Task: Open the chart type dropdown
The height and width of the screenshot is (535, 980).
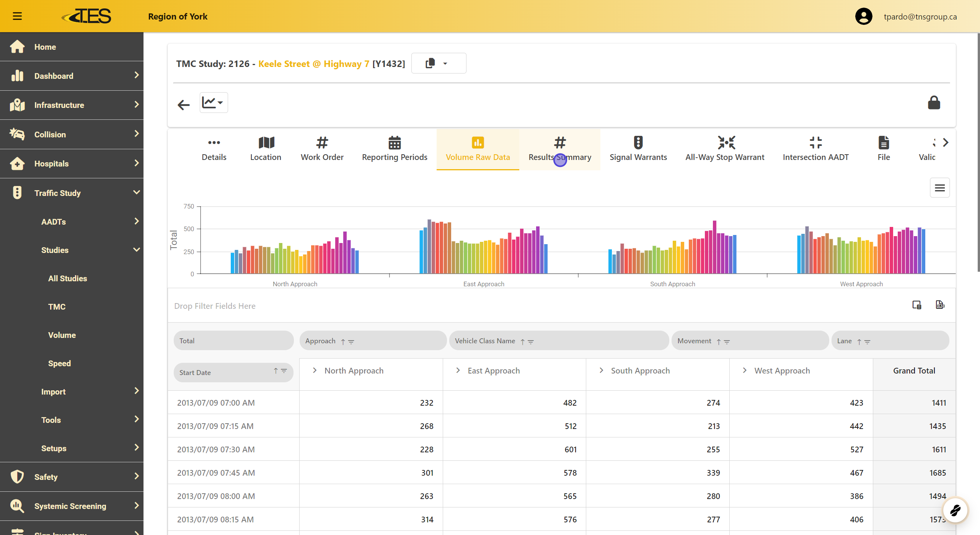Action: (x=213, y=103)
